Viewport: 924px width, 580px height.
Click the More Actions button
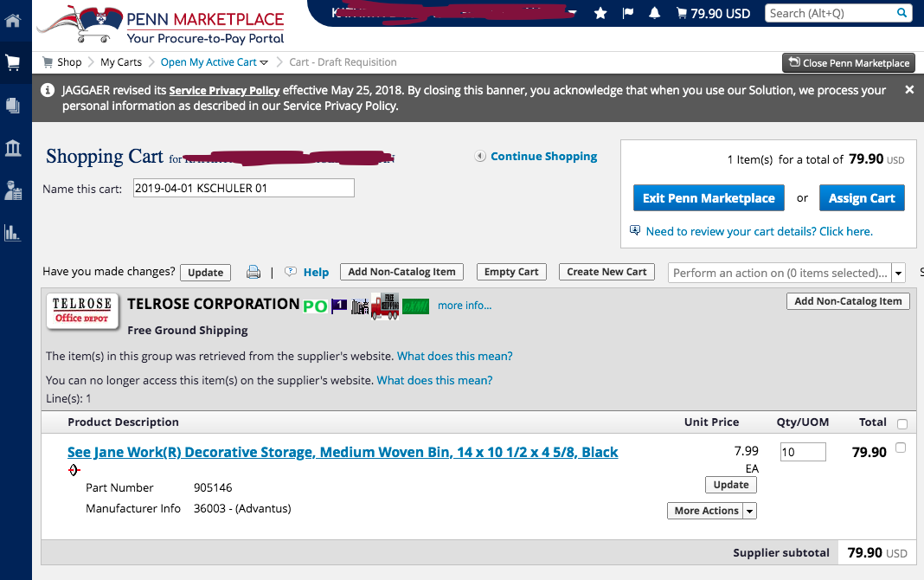[706, 511]
